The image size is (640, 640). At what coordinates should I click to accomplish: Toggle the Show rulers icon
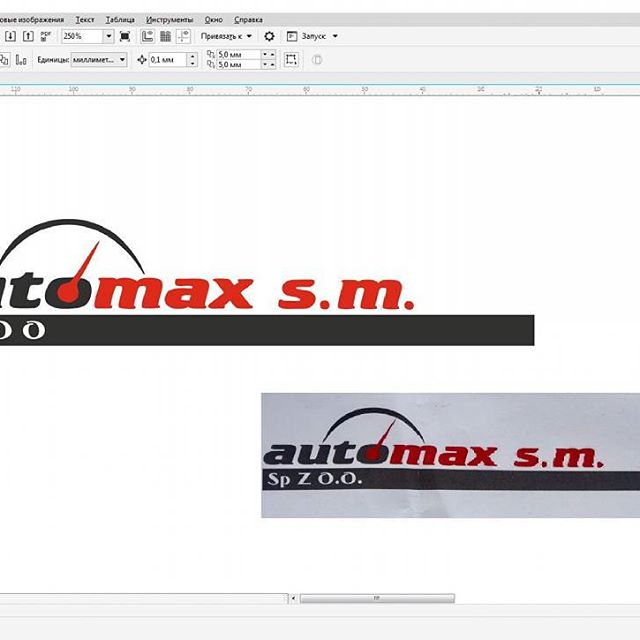147,36
